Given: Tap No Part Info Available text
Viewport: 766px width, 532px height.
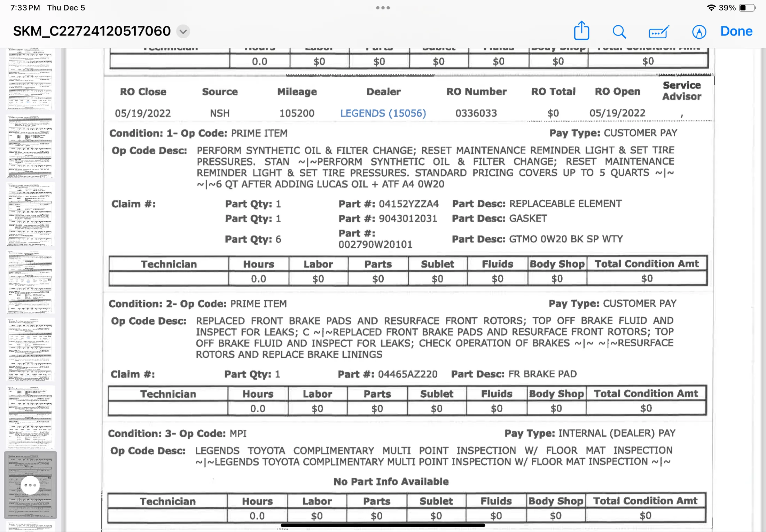Looking at the screenshot, I should pos(391,482).
